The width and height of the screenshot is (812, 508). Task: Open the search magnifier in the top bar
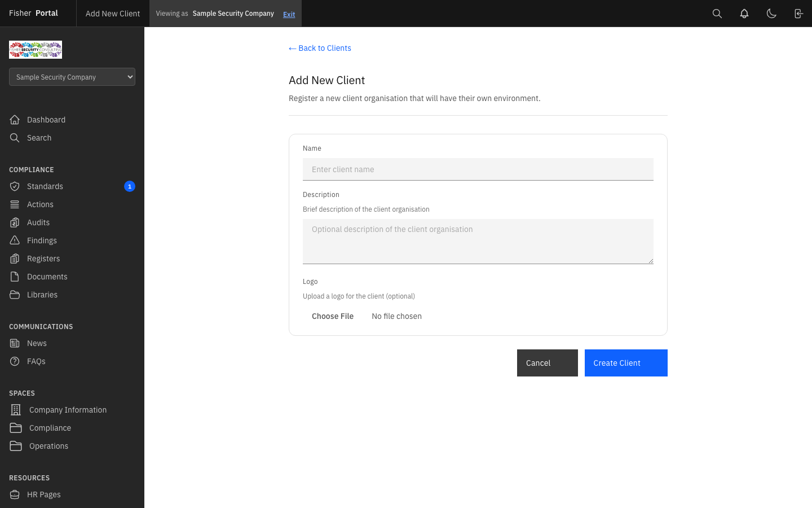click(x=717, y=13)
